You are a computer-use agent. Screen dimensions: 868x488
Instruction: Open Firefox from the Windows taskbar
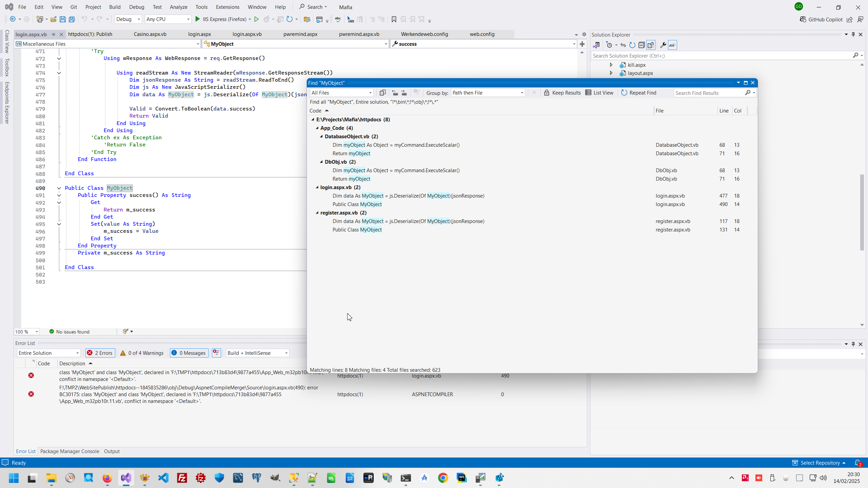(x=107, y=478)
